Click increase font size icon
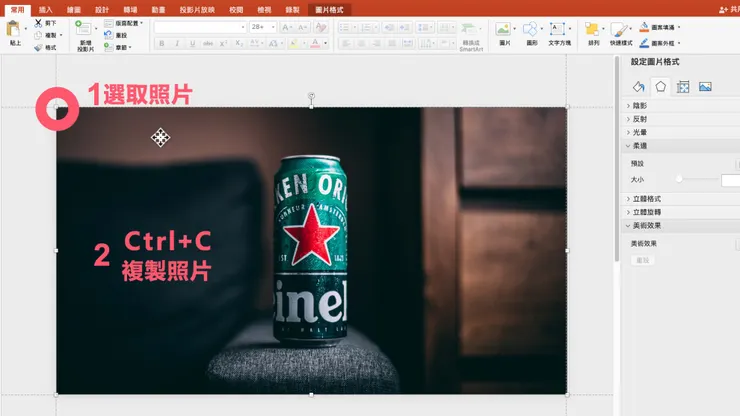This screenshot has width=740, height=416. [286, 27]
